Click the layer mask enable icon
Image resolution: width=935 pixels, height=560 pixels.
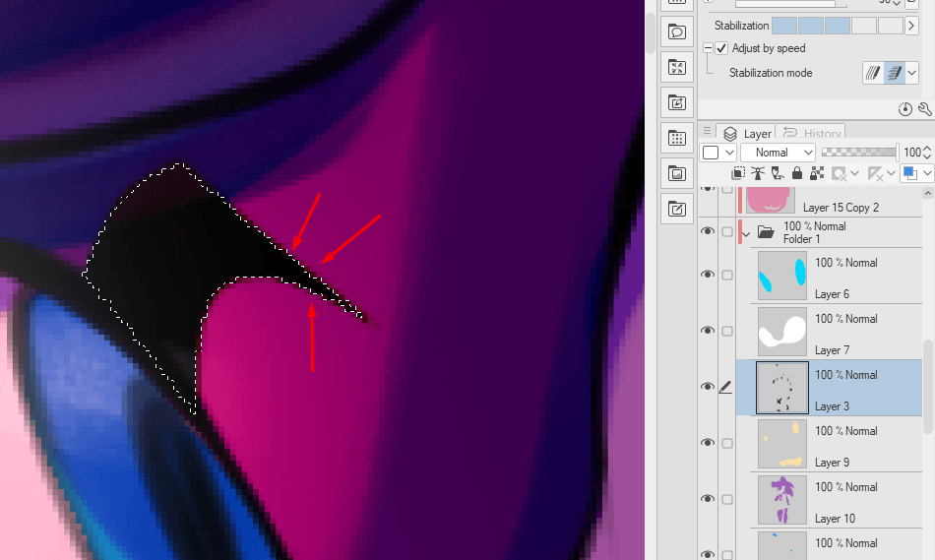[839, 173]
